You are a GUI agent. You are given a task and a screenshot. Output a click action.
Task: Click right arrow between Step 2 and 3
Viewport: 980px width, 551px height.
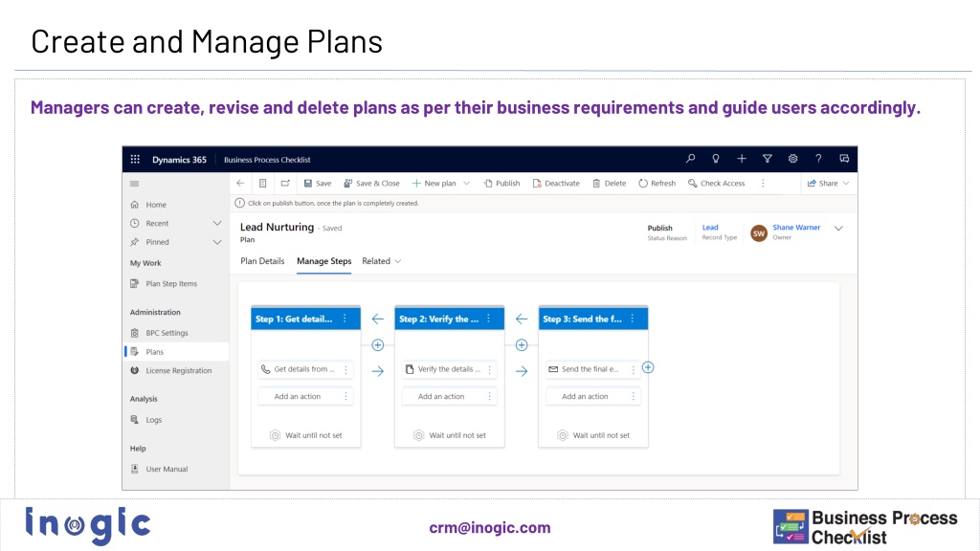[x=522, y=371]
